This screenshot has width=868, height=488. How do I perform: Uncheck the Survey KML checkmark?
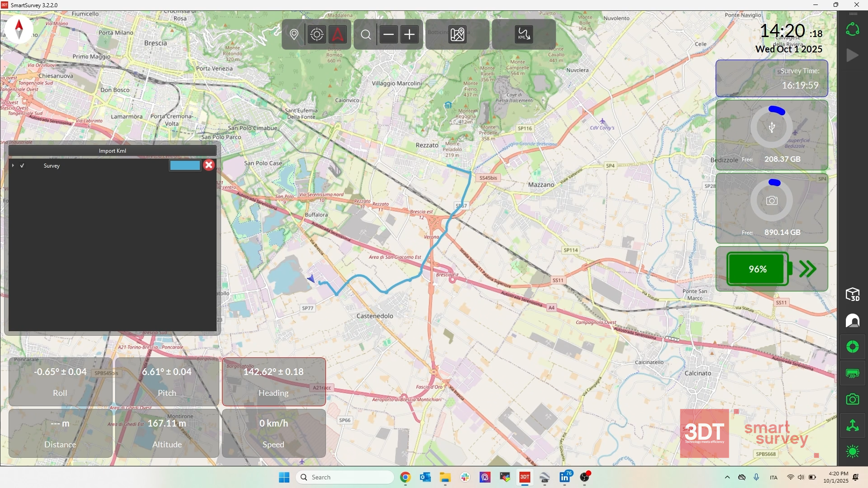(x=22, y=166)
